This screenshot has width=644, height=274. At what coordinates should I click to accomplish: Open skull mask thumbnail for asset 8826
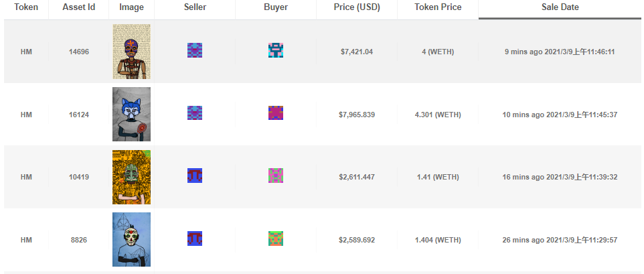[131, 239]
